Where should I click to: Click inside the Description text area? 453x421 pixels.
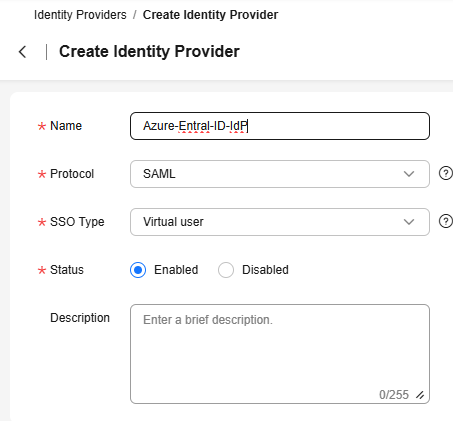point(280,354)
